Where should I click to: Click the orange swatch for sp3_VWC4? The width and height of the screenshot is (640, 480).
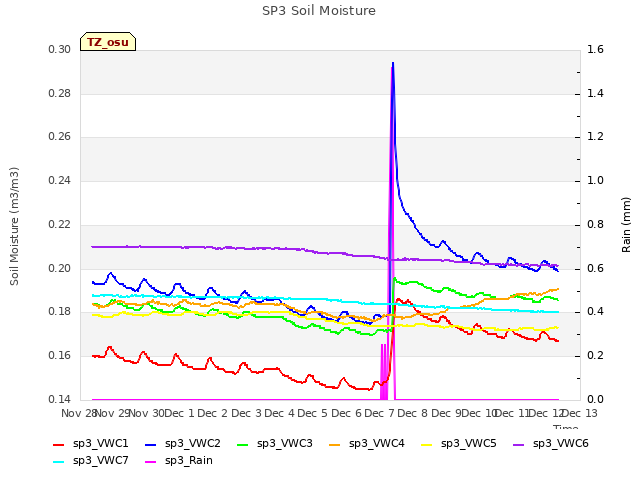coord(335,444)
